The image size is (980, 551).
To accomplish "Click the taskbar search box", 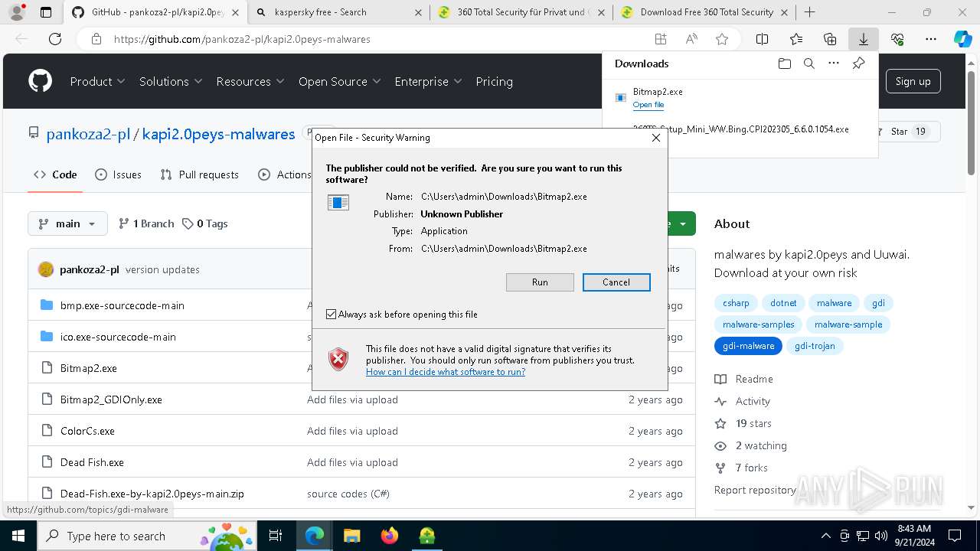I will coord(147,536).
